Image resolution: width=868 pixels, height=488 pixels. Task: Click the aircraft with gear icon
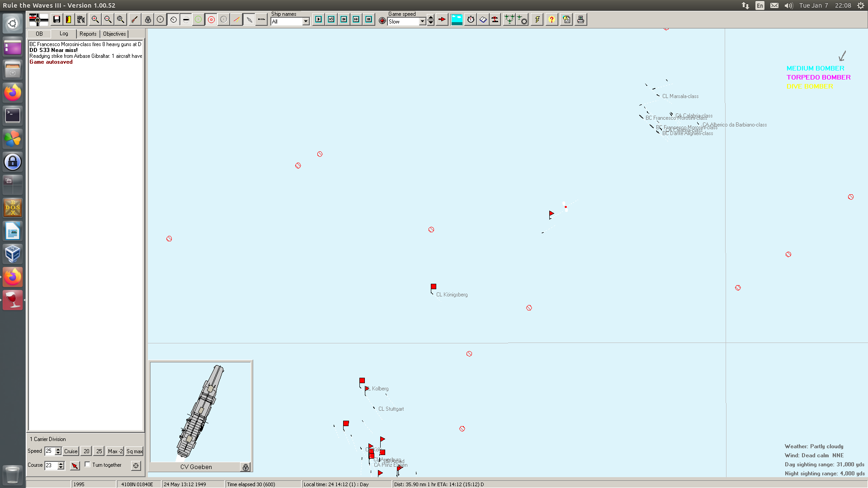522,19
